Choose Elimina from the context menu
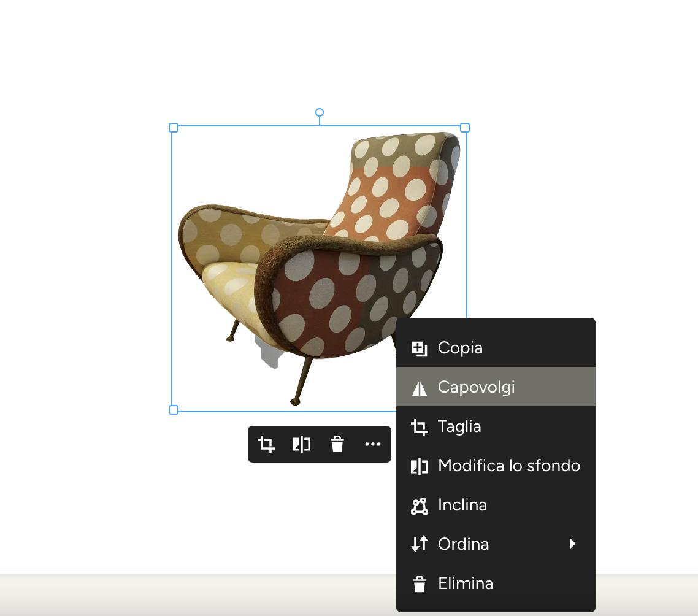Screen dimensions: 698x616 (496, 583)
